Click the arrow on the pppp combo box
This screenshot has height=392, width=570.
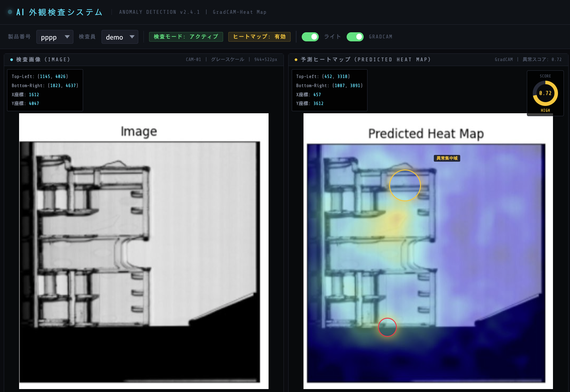(x=67, y=37)
